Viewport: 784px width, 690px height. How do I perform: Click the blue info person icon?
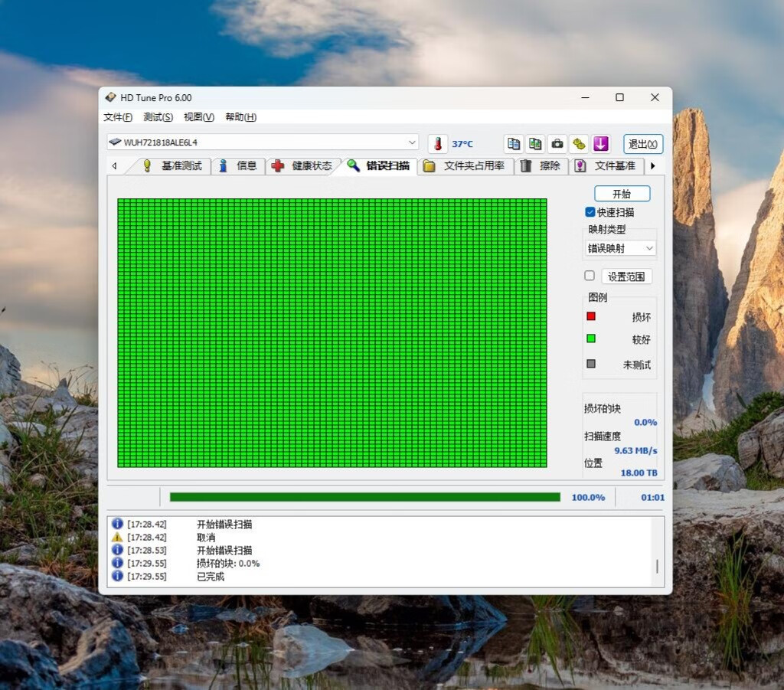(224, 166)
